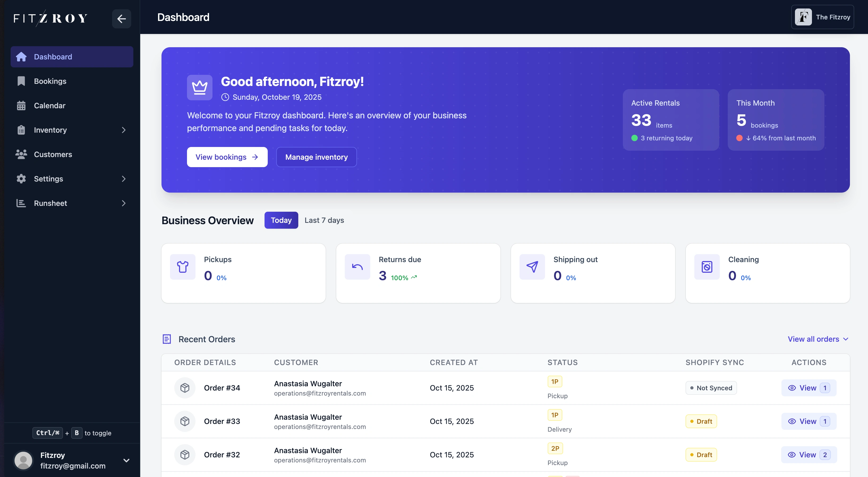Click the Shipping out paper plane icon
This screenshot has width=868, height=477.
coord(532,267)
